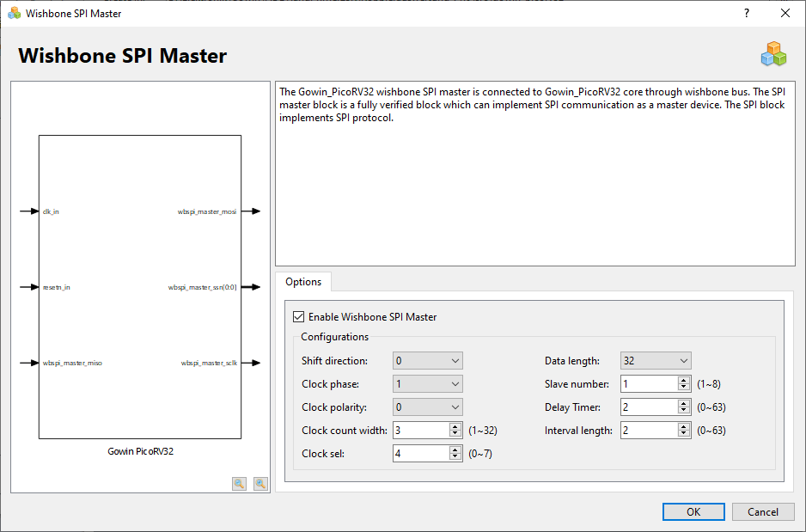Increase Interval length with up arrow

[683, 426]
